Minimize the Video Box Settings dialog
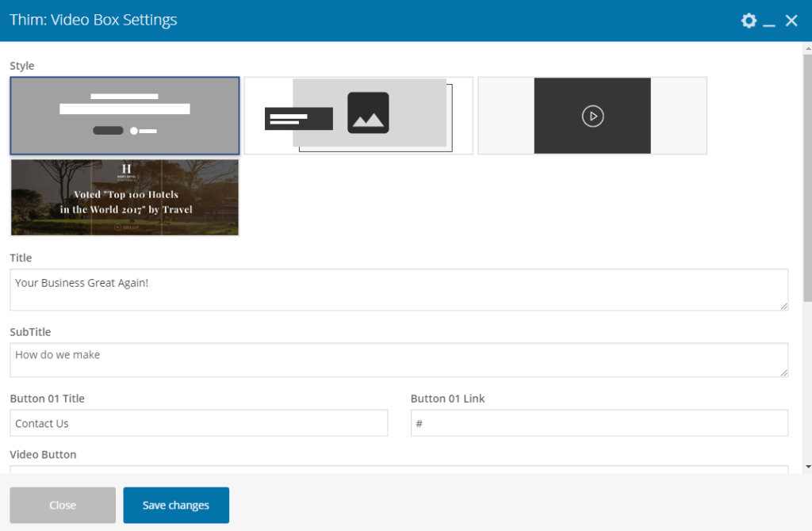This screenshot has width=812, height=531. (x=769, y=21)
